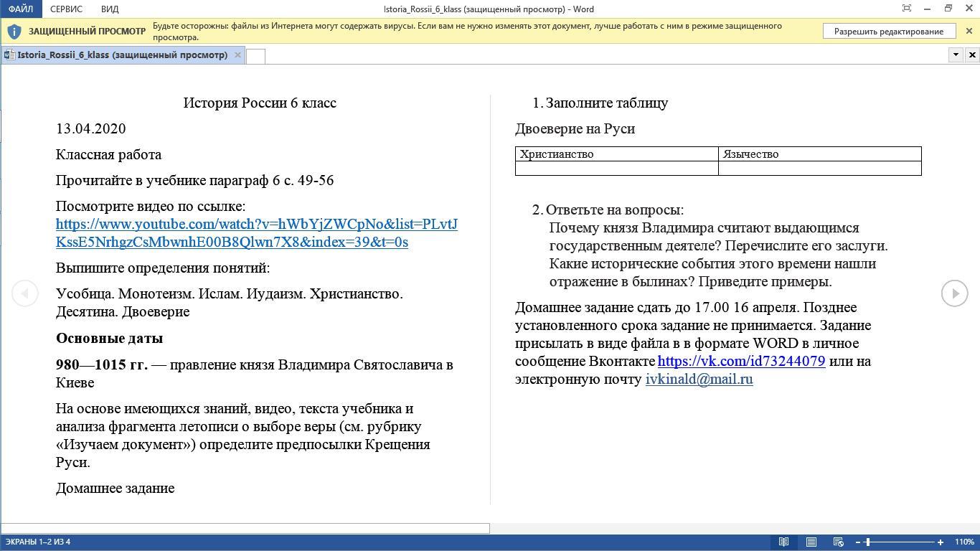Close the document tab bar
Viewport: 980px width, 551px height.
tap(972, 55)
